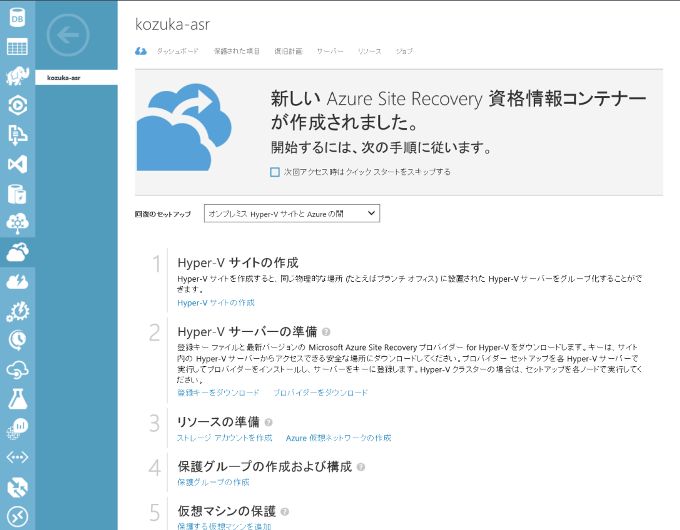The image size is (680, 530).
Task: Click 保護する仮想マシンを追加 link
Action: pos(224,526)
